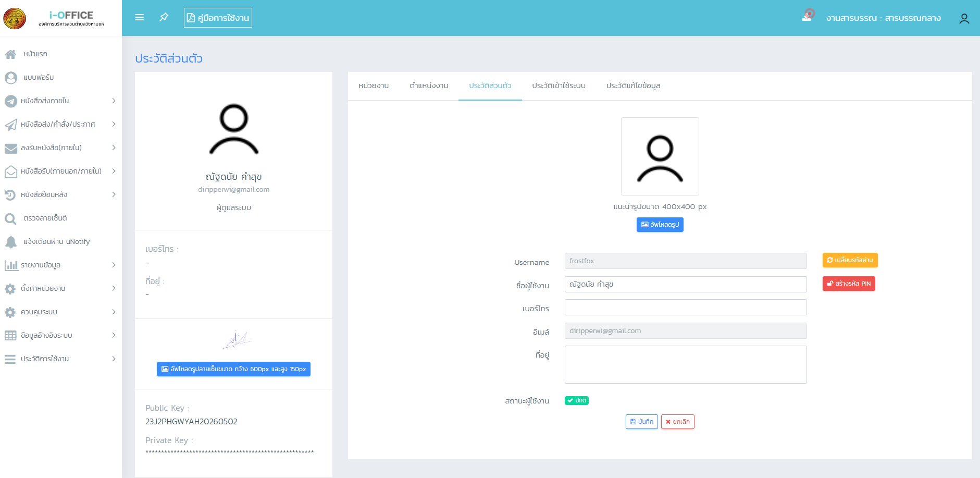
Task: Switch to the ตำแหน่งงาน tab
Action: [429, 85]
